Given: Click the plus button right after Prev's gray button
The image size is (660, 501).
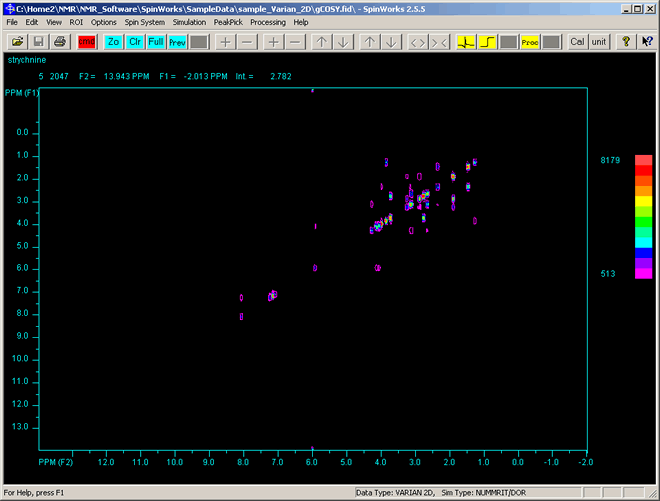Looking at the screenshot, I should click(226, 42).
